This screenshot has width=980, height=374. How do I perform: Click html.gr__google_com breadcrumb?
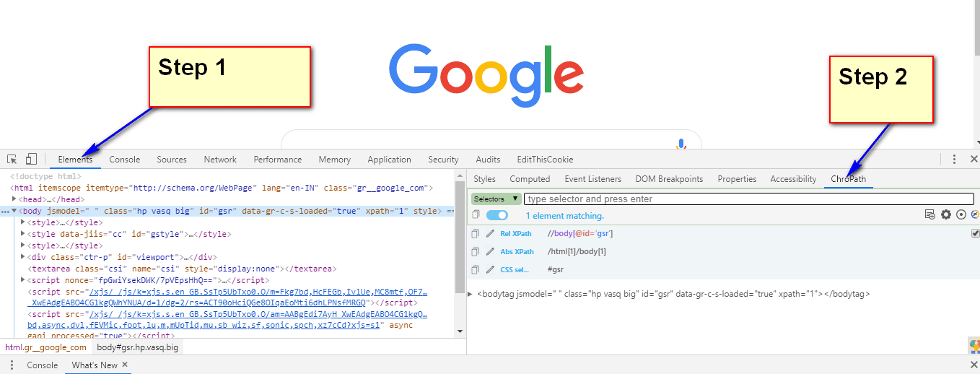(x=45, y=347)
